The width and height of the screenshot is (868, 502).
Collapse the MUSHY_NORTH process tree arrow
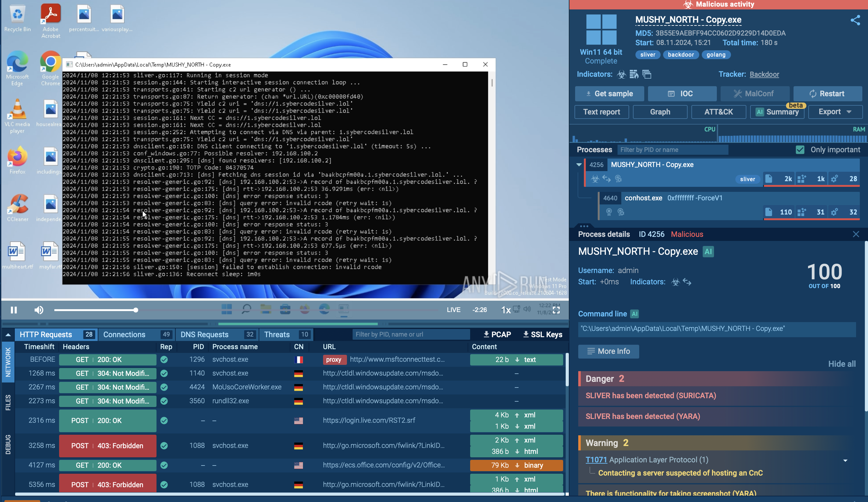point(579,165)
